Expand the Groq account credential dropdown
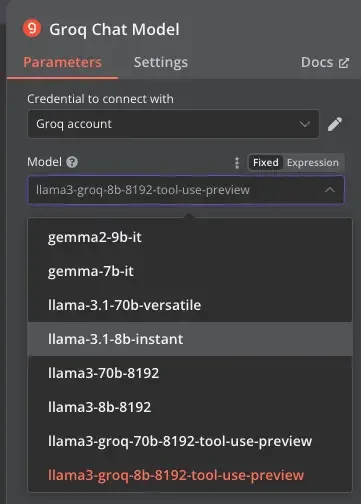The width and height of the screenshot is (361, 504). point(173,124)
